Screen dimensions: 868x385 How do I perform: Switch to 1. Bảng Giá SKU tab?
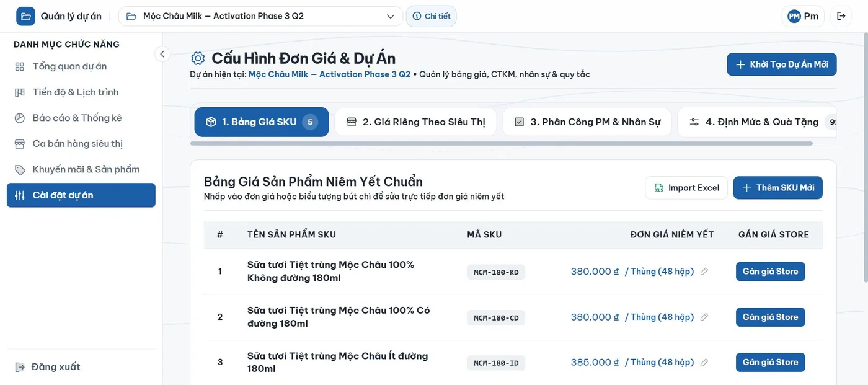point(262,122)
